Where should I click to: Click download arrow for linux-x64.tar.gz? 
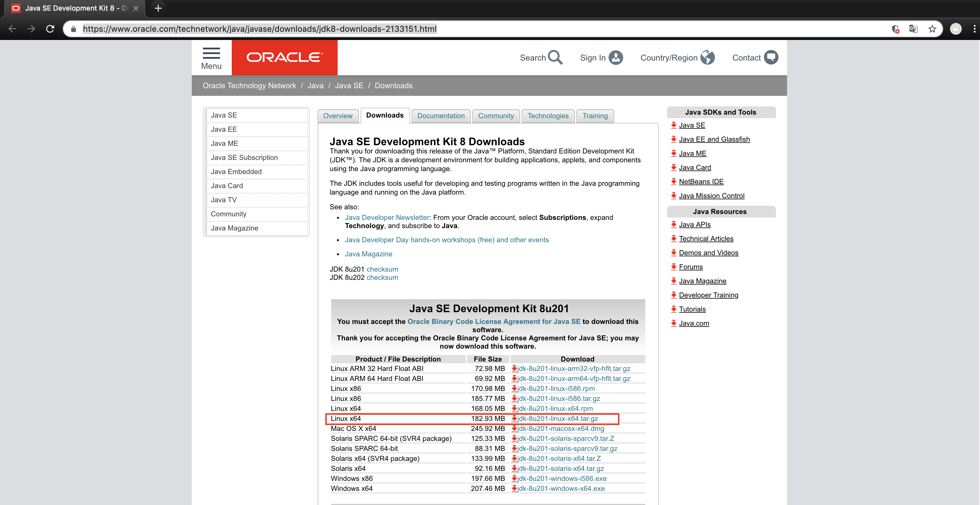tap(514, 418)
